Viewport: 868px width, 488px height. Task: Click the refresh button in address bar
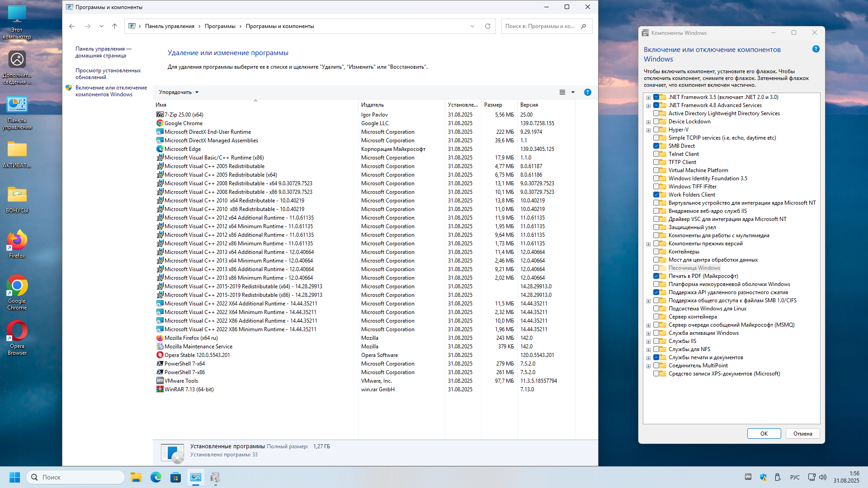tap(488, 26)
